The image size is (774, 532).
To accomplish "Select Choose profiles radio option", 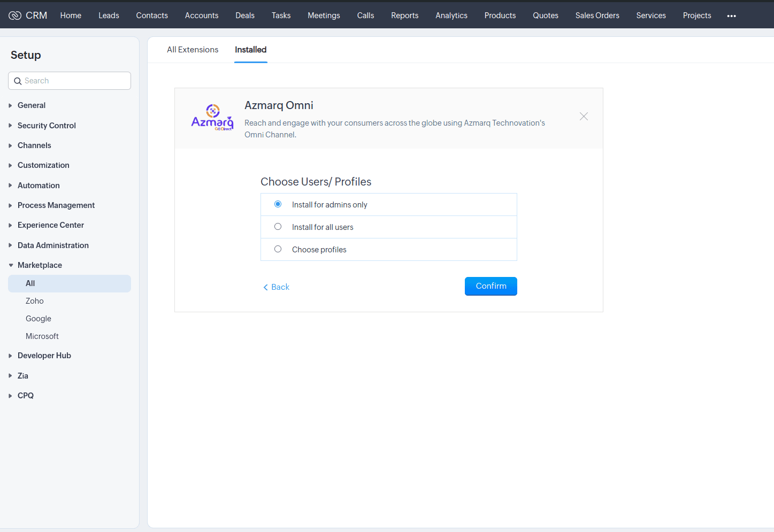I will pos(278,249).
